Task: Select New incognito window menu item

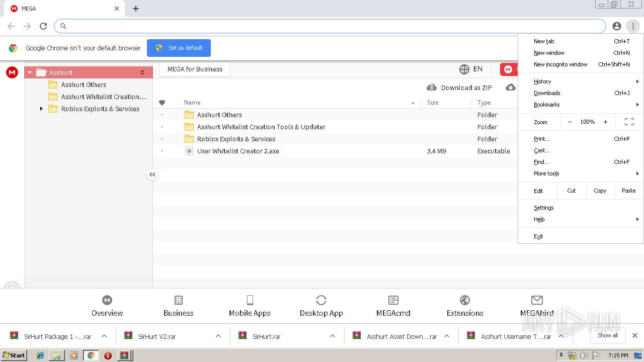Action: click(581, 64)
